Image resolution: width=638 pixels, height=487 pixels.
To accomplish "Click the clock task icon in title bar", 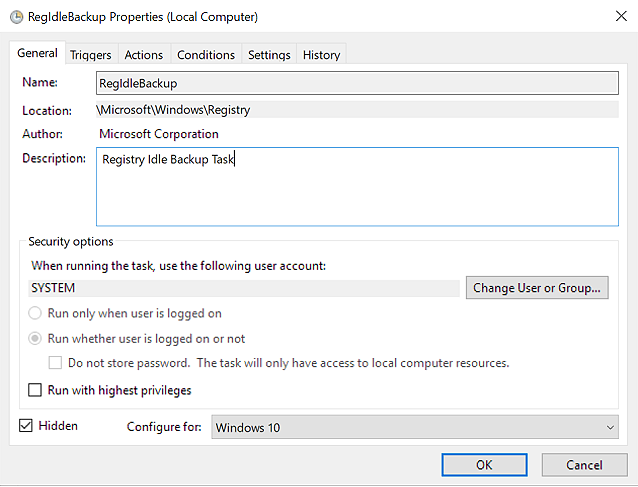I will 16,17.
